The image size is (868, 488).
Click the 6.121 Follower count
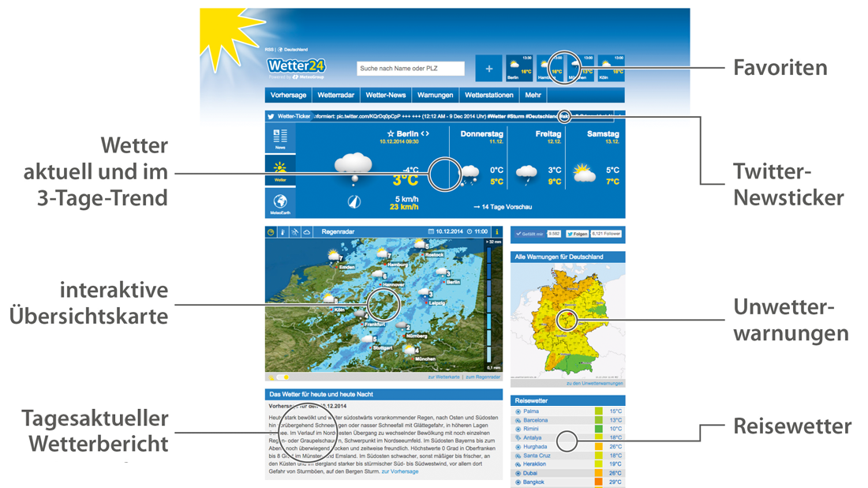[x=606, y=234]
